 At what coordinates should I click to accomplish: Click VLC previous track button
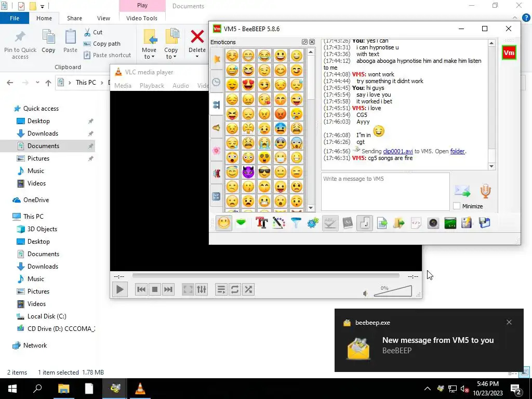coord(141,289)
